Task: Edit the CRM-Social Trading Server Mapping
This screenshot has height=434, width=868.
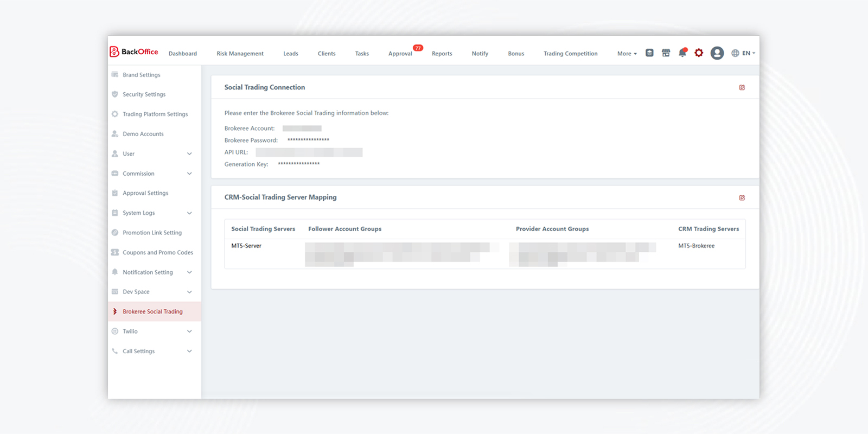Action: pos(742,197)
